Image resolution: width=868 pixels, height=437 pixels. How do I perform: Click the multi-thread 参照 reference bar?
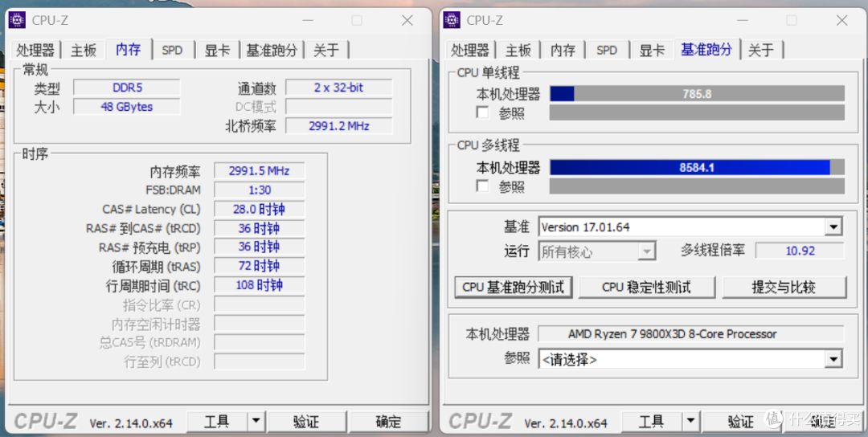click(697, 186)
